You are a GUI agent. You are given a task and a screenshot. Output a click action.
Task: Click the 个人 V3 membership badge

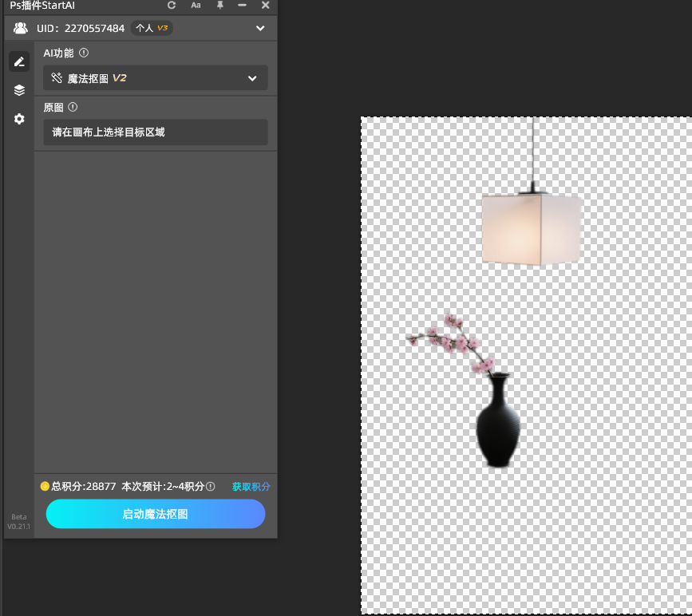(152, 28)
